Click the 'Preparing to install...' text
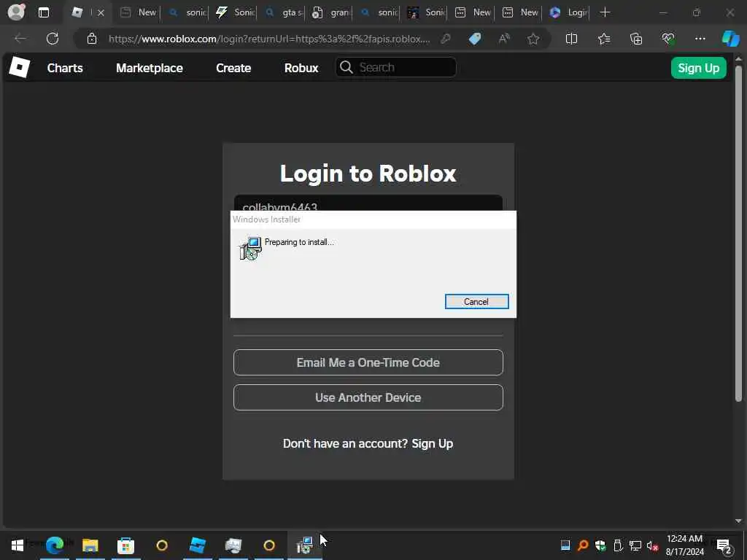Image resolution: width=747 pixels, height=560 pixels. [x=299, y=242]
